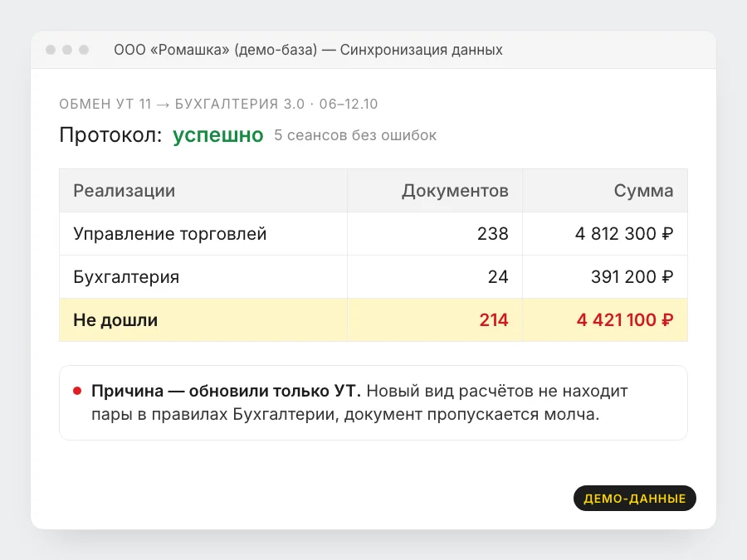Click the red count '214'

point(494,320)
